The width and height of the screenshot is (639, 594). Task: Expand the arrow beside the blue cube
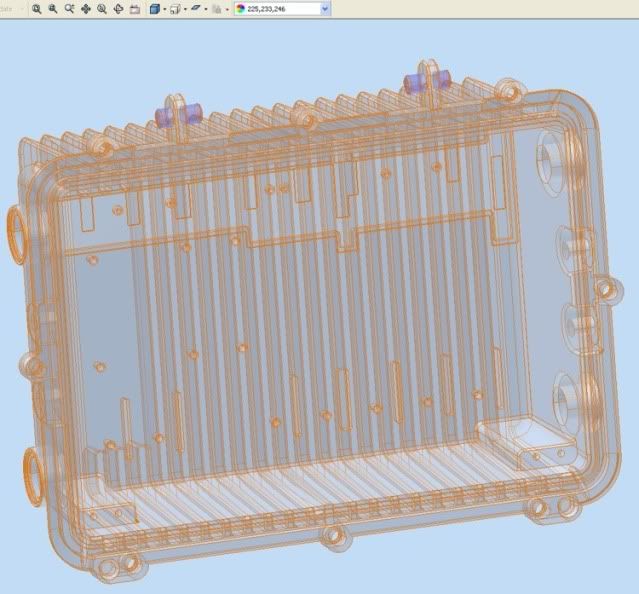pos(164,8)
